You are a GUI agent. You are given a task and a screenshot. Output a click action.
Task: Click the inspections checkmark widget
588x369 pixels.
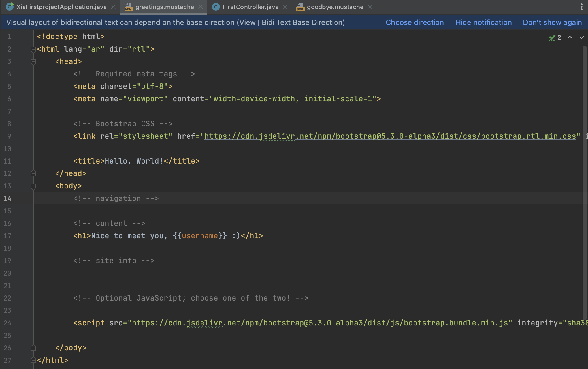pyautogui.click(x=555, y=38)
